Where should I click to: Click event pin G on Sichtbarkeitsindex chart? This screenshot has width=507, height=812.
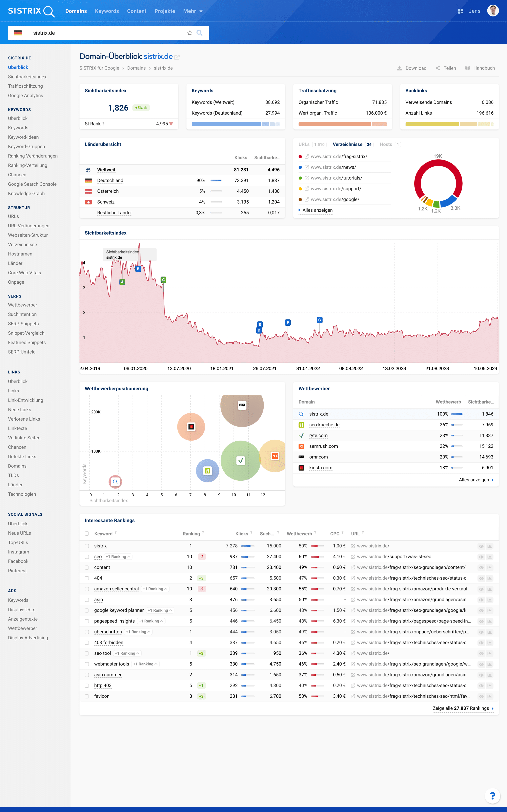[x=320, y=320]
